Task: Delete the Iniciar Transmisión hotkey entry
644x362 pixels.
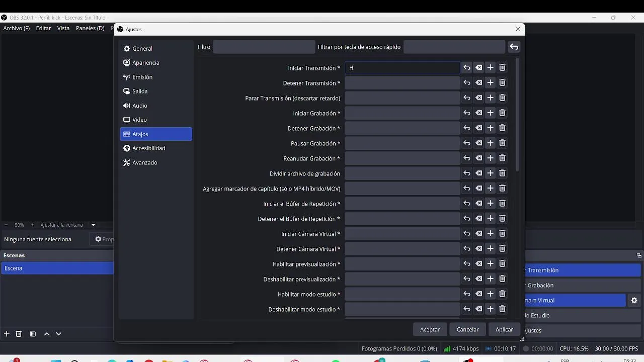Action: click(x=502, y=68)
